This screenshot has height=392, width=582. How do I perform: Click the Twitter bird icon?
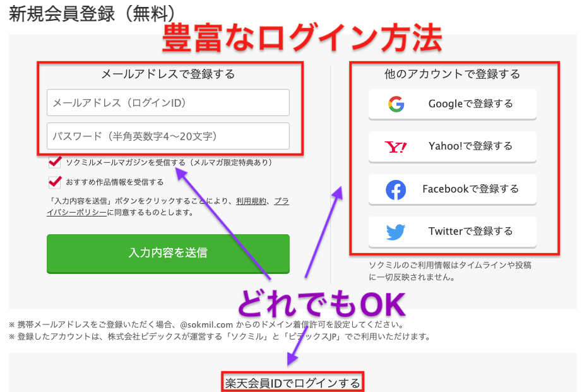click(x=396, y=232)
